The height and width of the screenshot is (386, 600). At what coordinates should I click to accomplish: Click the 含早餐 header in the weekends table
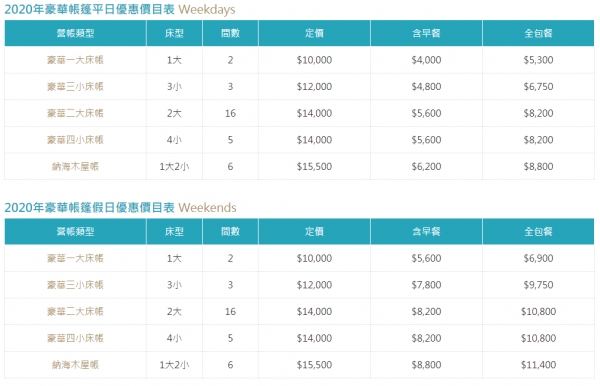click(x=426, y=231)
